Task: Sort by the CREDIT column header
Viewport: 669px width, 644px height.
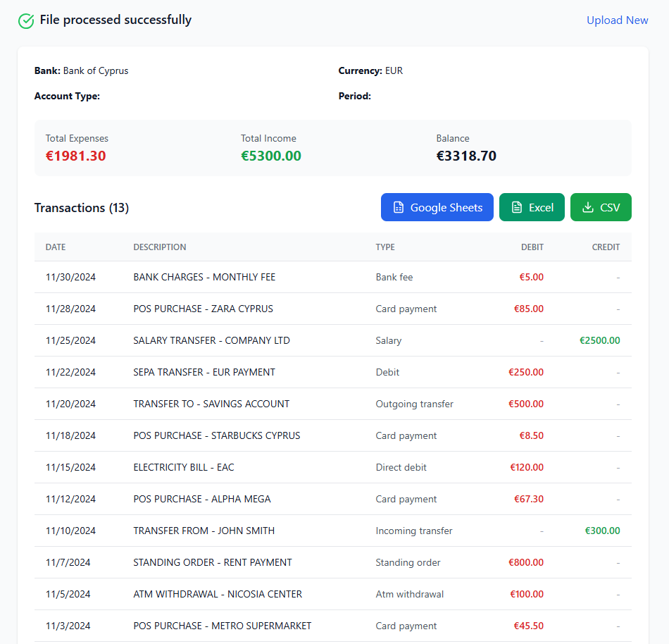Action: (x=606, y=247)
